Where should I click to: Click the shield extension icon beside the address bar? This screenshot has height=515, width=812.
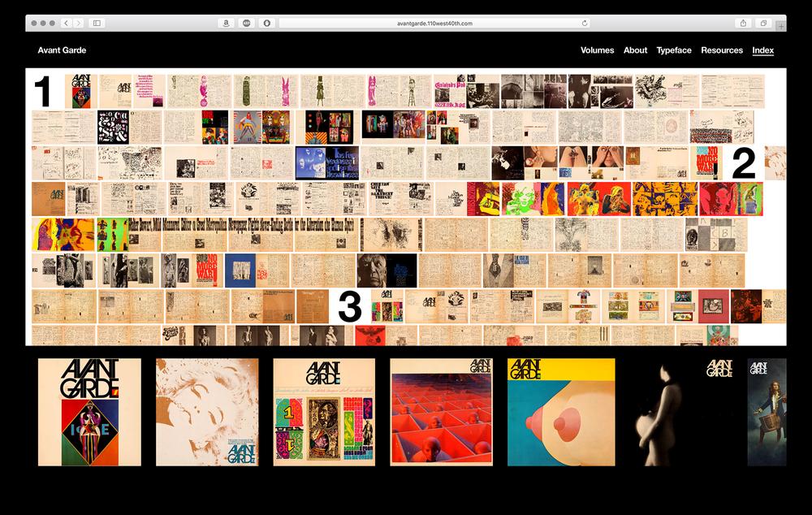266,24
